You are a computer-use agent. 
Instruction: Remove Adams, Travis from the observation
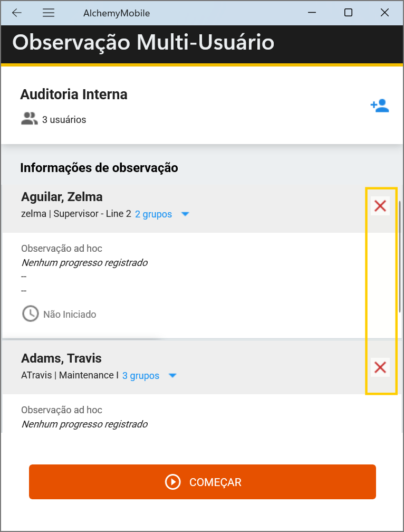(380, 367)
